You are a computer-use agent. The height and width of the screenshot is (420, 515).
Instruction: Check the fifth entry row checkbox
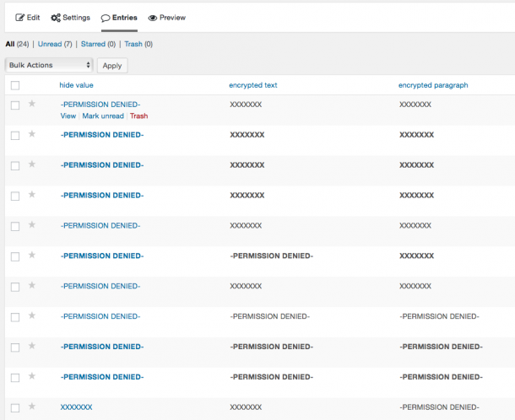pyautogui.click(x=15, y=226)
